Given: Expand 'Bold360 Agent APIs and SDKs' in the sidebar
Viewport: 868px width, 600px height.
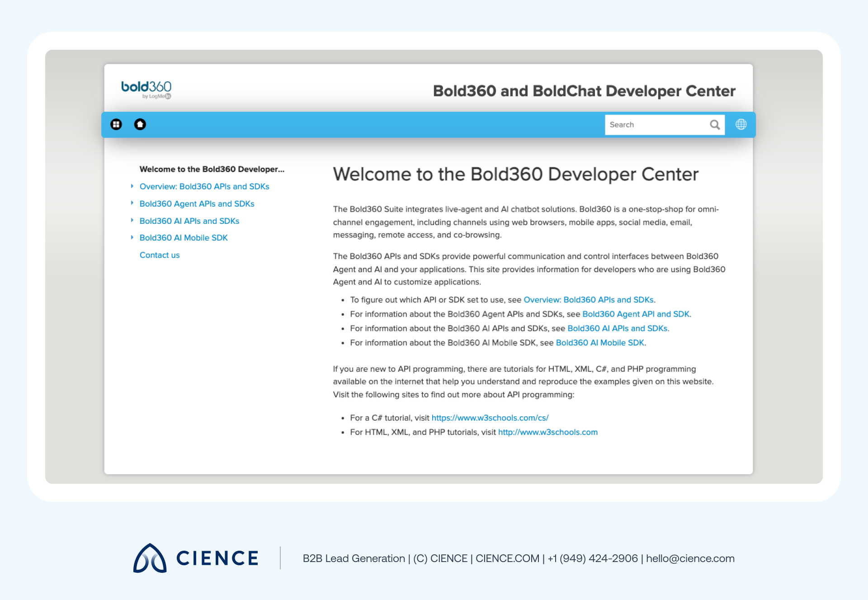Looking at the screenshot, I should [197, 203].
